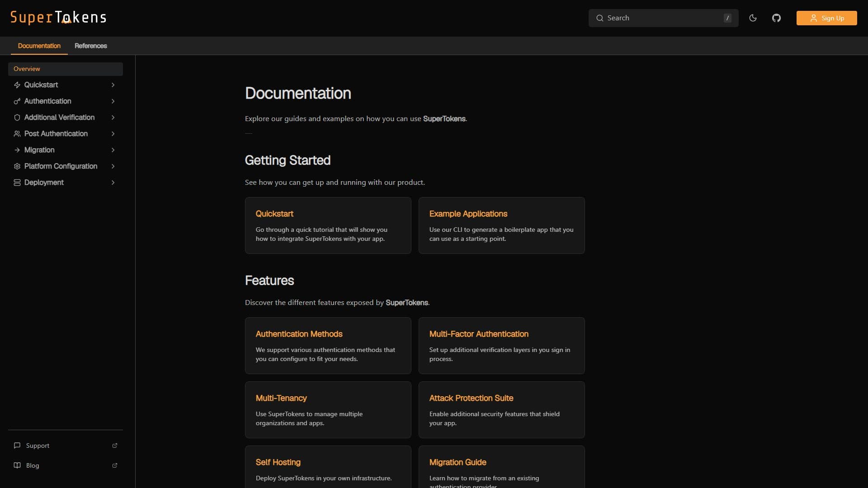The width and height of the screenshot is (868, 488).
Task: Expand the Platform Configuration chevron
Action: (x=113, y=166)
